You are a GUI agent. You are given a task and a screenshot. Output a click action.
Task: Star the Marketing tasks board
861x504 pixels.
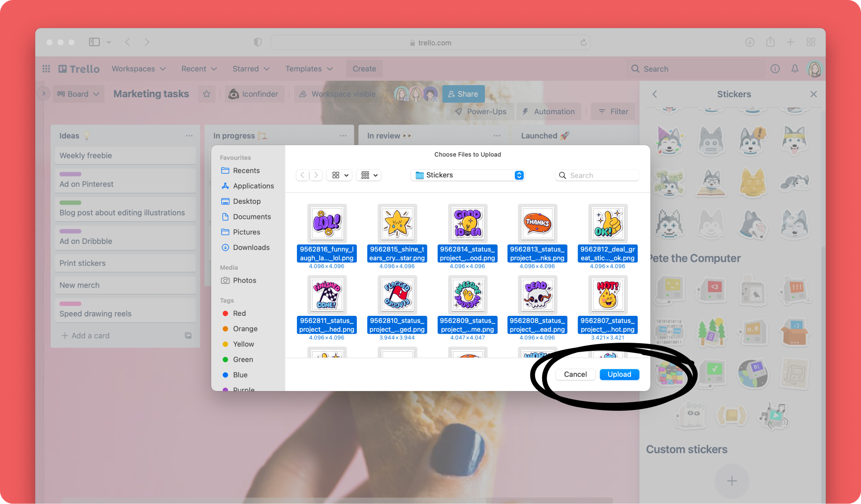coord(207,94)
